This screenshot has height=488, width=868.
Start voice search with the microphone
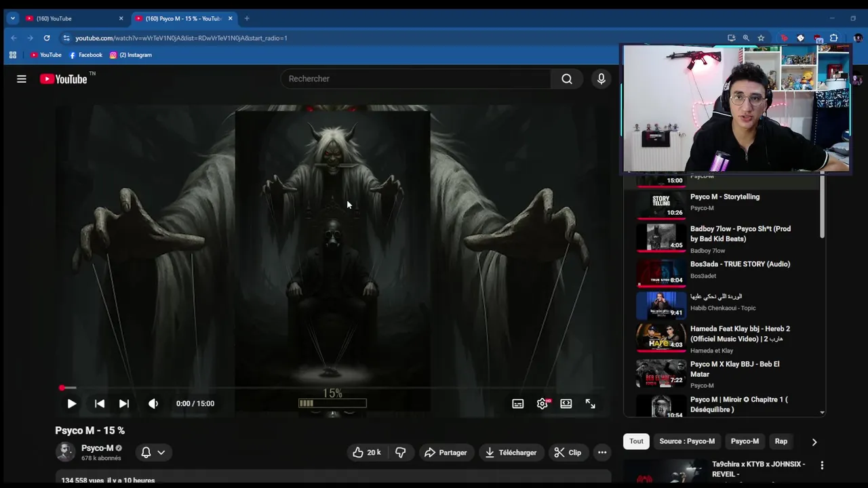(601, 79)
